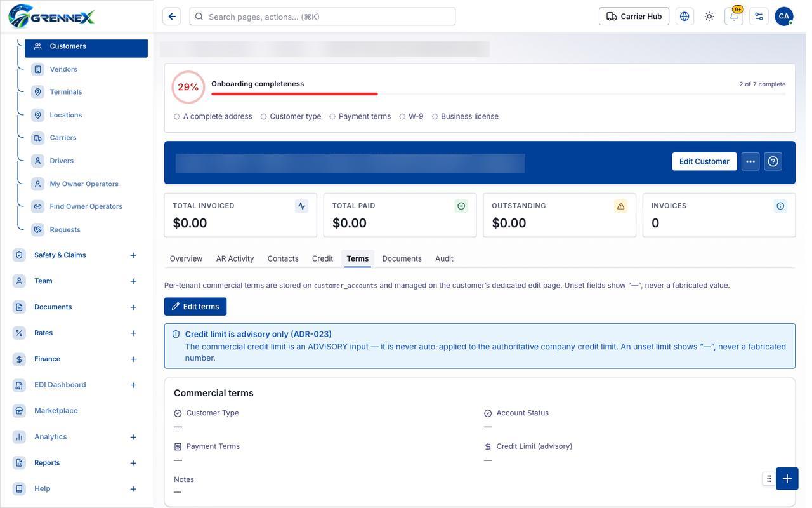Click the Outstanding warning triangle icon
The width and height of the screenshot is (812, 508).
(620, 206)
